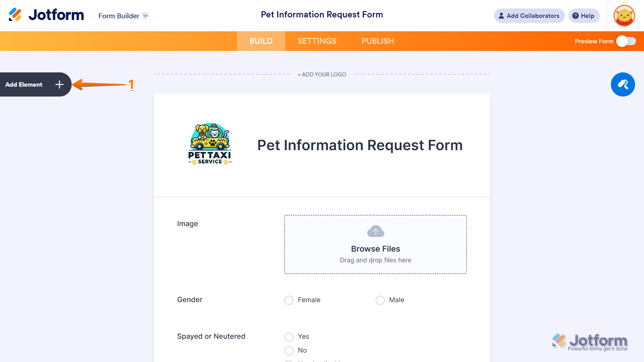Select the Male gender radio option
This screenshot has height=362, width=644.
tap(380, 300)
